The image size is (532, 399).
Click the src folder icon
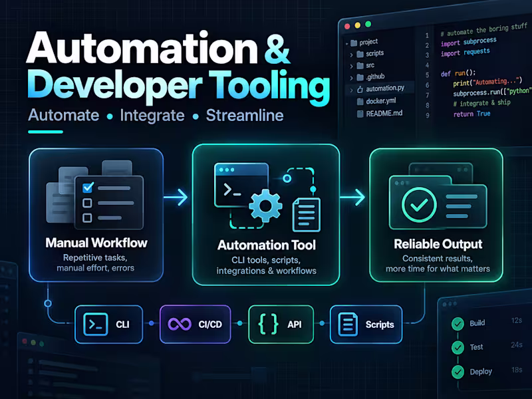360,66
